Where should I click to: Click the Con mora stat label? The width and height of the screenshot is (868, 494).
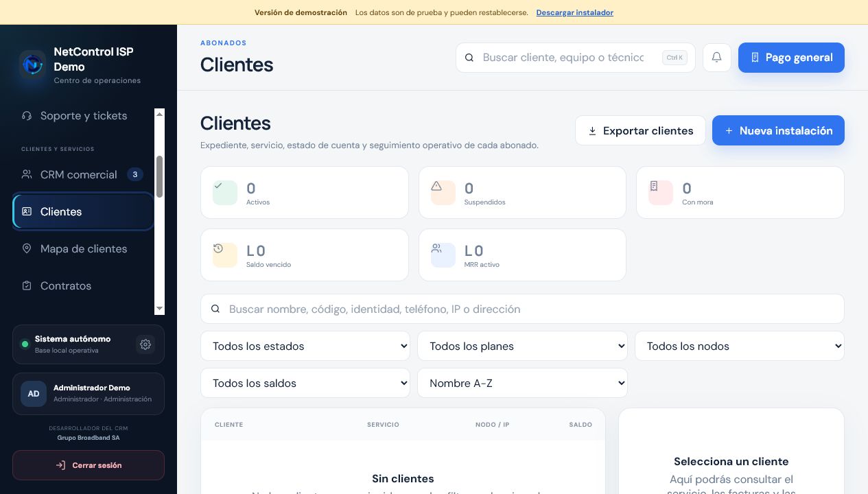(x=698, y=202)
